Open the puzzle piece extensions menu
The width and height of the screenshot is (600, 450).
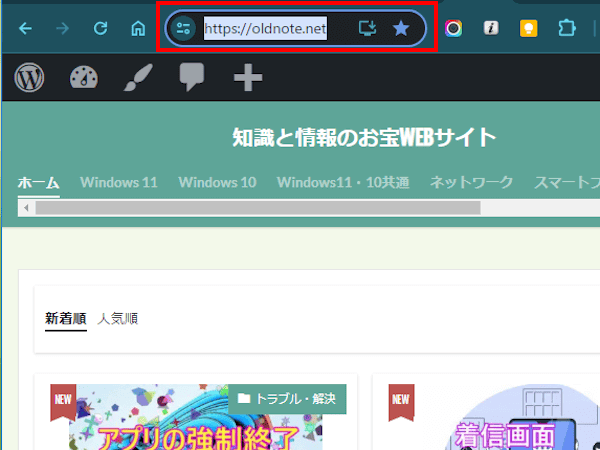click(567, 28)
